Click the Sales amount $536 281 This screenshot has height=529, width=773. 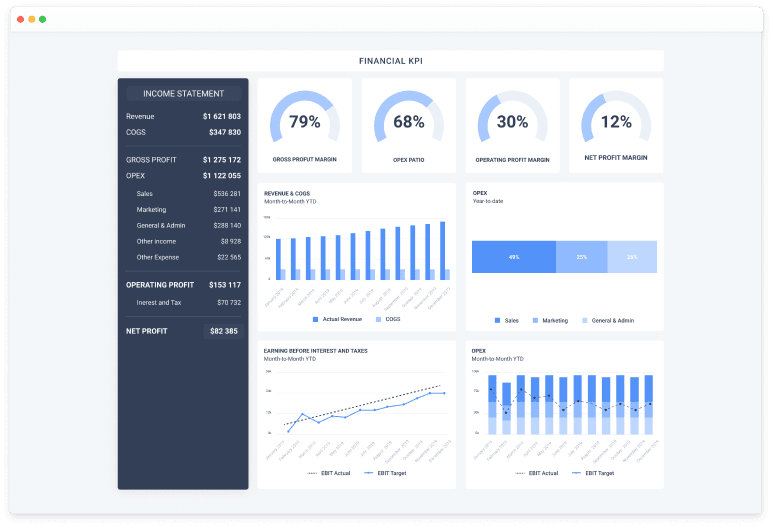(227, 194)
